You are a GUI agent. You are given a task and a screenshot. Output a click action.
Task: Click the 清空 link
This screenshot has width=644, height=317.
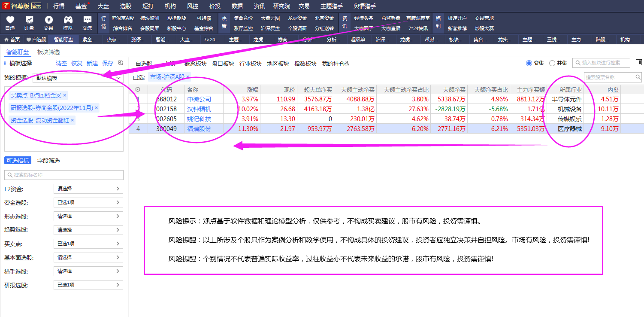[61, 63]
